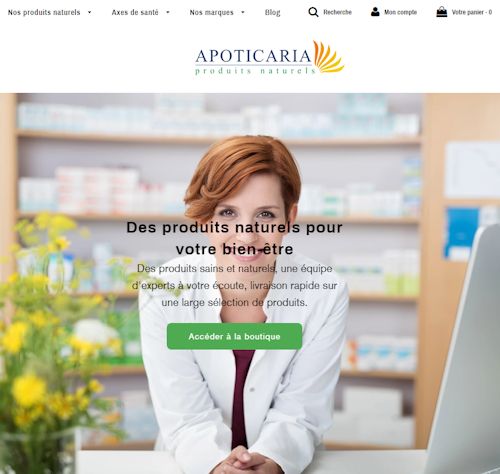500x474 pixels.
Task: Click the golden wing logo emblem
Action: click(328, 57)
